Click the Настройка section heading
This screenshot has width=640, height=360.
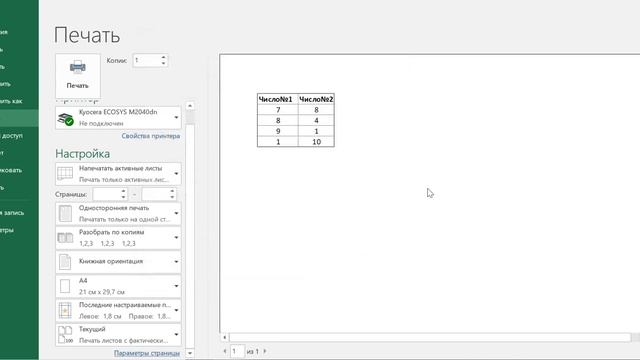click(82, 154)
